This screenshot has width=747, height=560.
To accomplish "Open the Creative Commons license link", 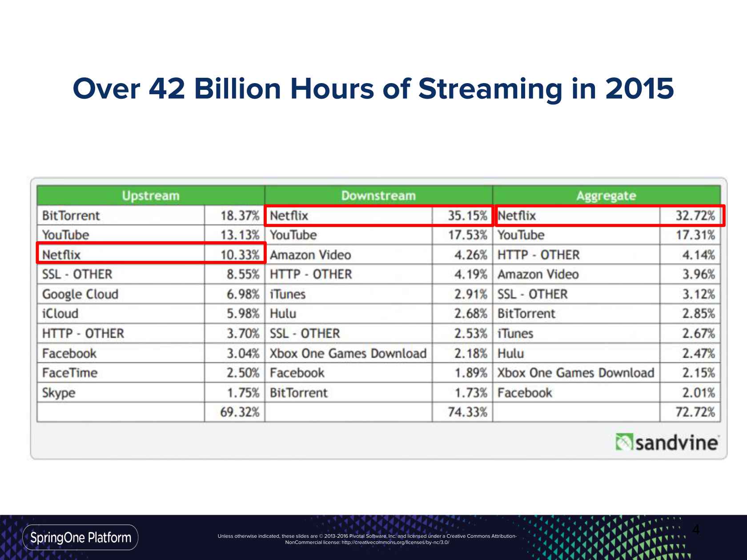I will (395, 542).
